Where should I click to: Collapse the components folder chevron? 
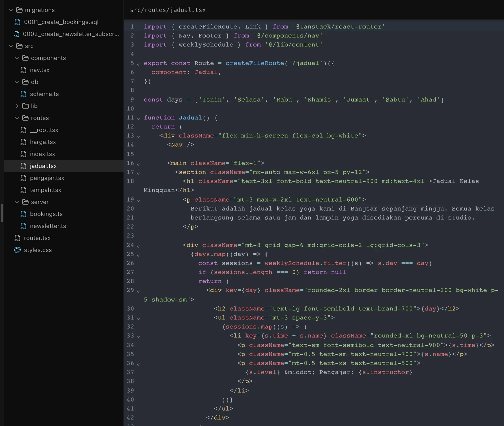[17, 58]
